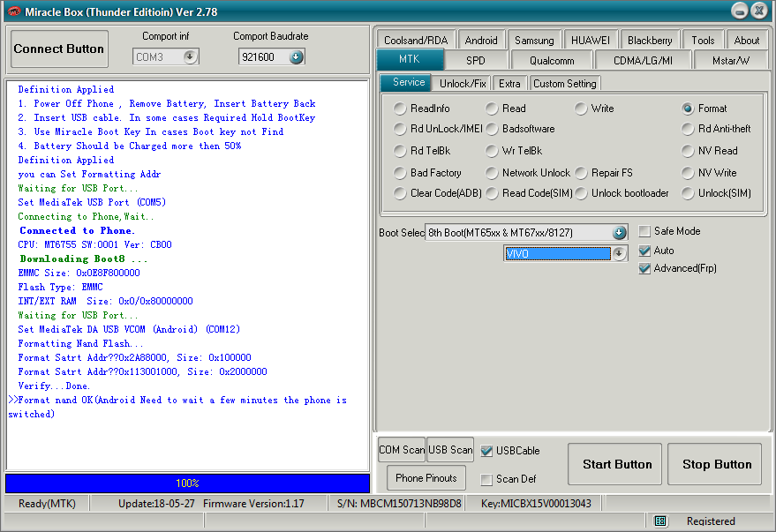Viewport: 776px width, 532px height.
Task: Open the Samsung tab
Action: (534, 40)
